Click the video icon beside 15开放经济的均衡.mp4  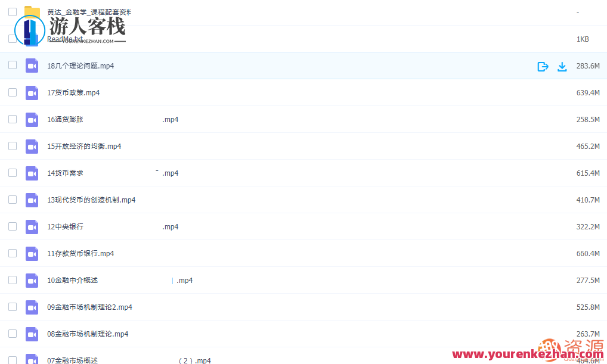(x=32, y=147)
